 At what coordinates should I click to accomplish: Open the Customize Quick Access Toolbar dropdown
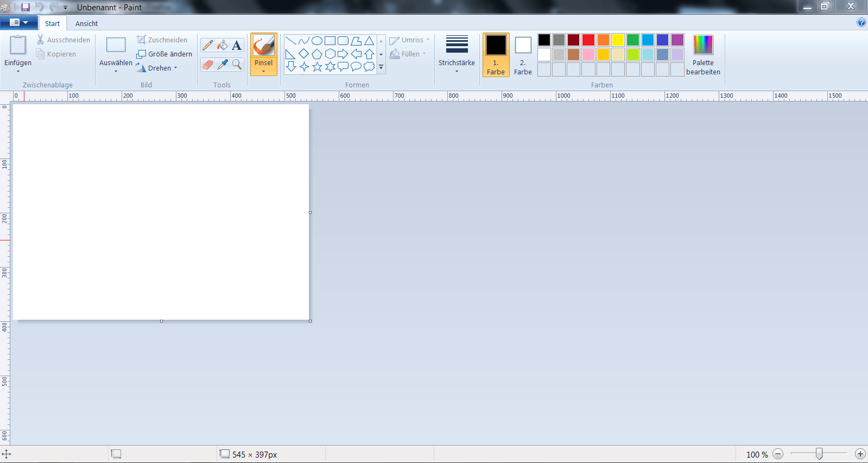(65, 8)
